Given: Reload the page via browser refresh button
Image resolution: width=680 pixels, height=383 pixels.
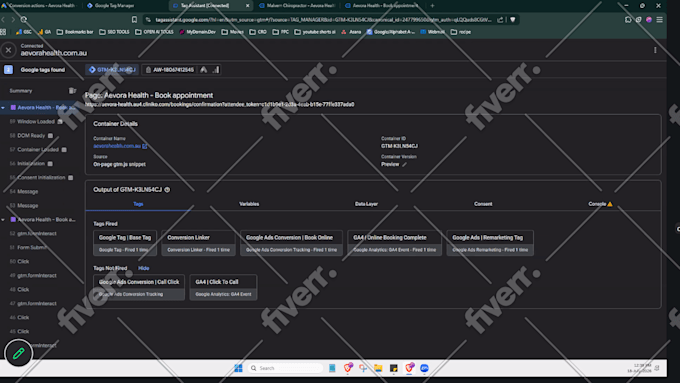Looking at the screenshot, I should click(x=24, y=20).
